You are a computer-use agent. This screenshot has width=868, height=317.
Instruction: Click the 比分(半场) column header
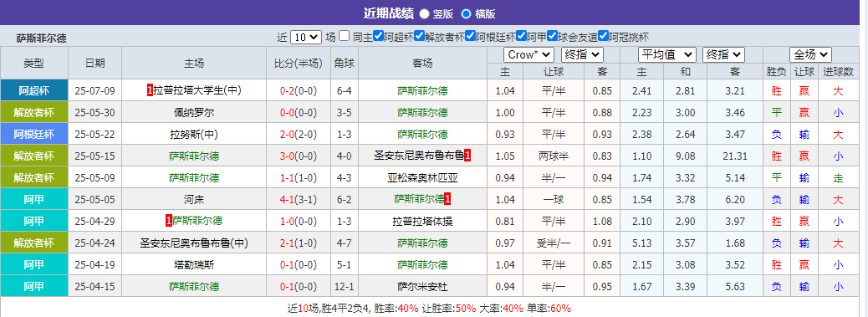(299, 63)
